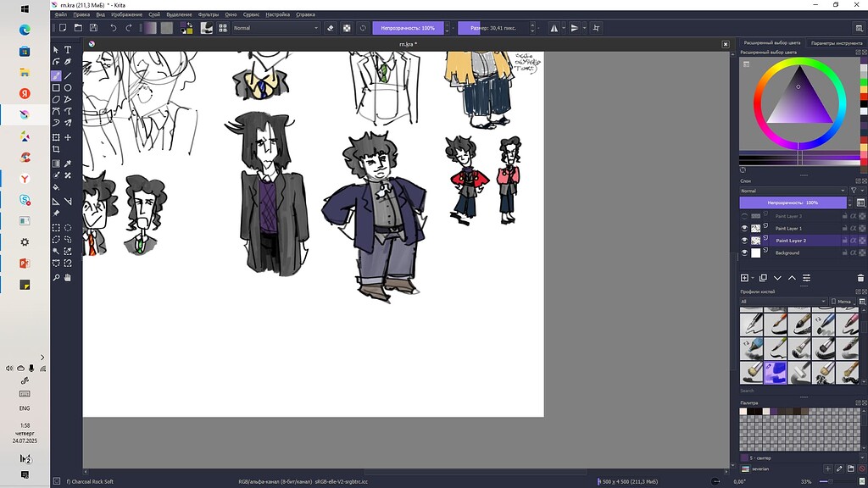The height and width of the screenshot is (488, 868).
Task: Delete the layer with the trash icon
Action: [860, 278]
